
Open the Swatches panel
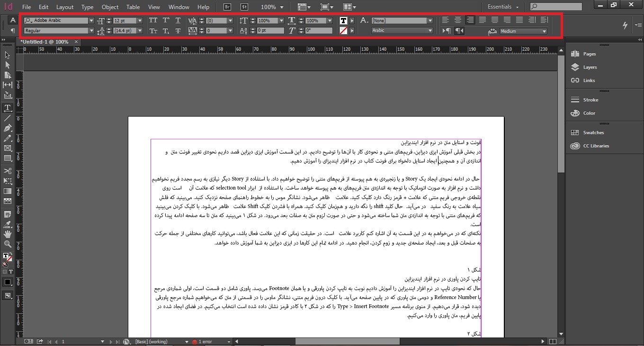click(593, 133)
